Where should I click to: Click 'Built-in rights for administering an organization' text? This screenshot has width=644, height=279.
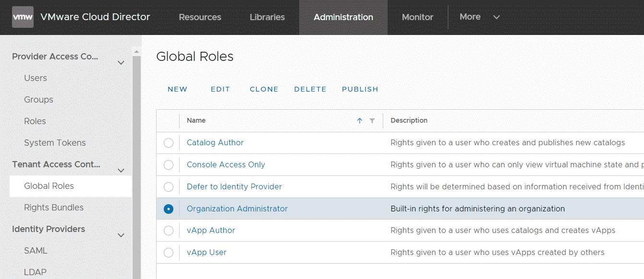(478, 209)
